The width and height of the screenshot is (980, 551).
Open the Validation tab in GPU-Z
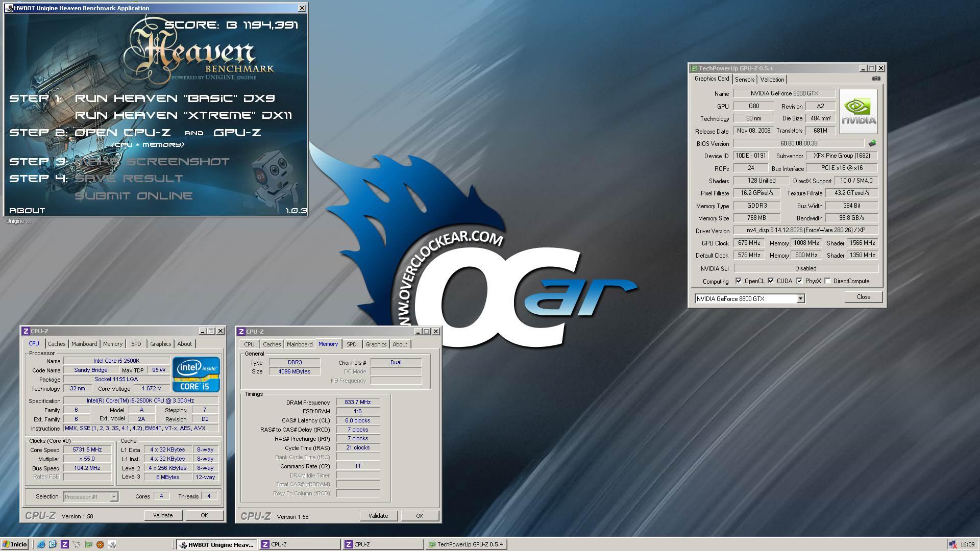772,79
